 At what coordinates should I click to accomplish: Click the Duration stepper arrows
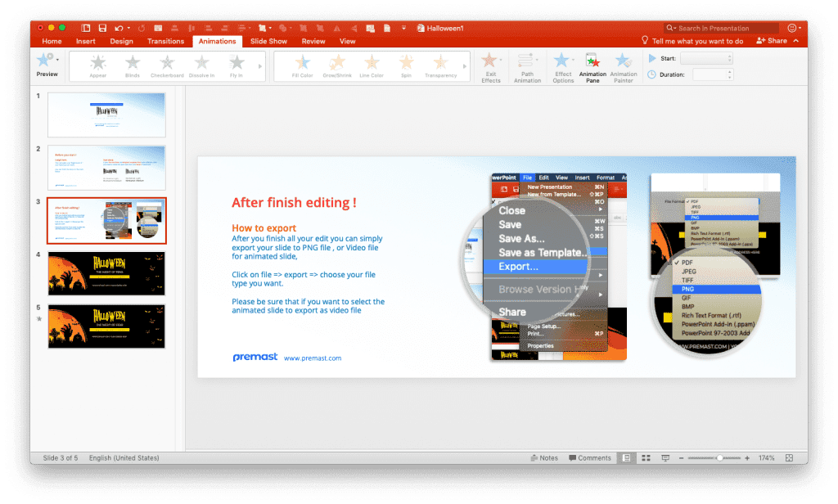[729, 74]
